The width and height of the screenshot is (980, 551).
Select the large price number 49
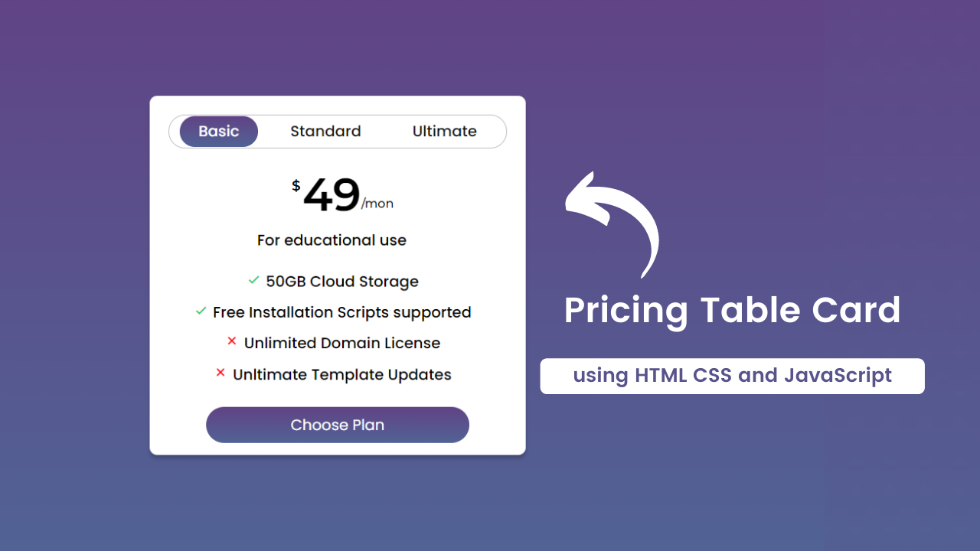point(331,194)
